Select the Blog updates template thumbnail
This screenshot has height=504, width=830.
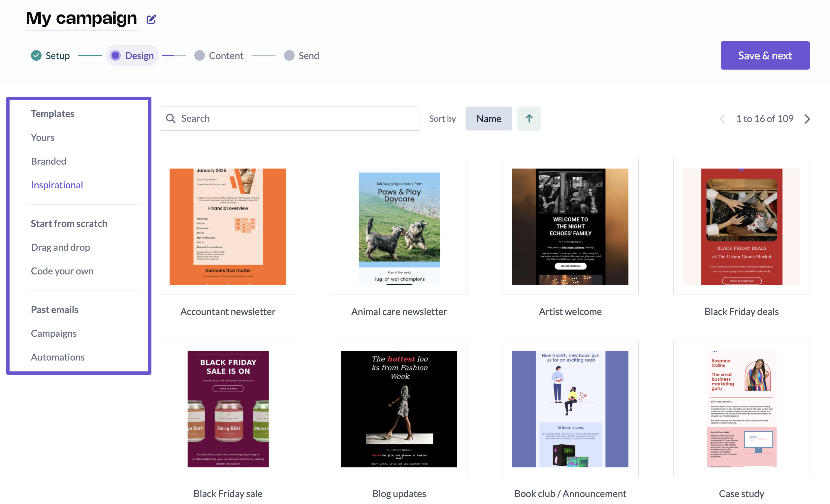[399, 409]
